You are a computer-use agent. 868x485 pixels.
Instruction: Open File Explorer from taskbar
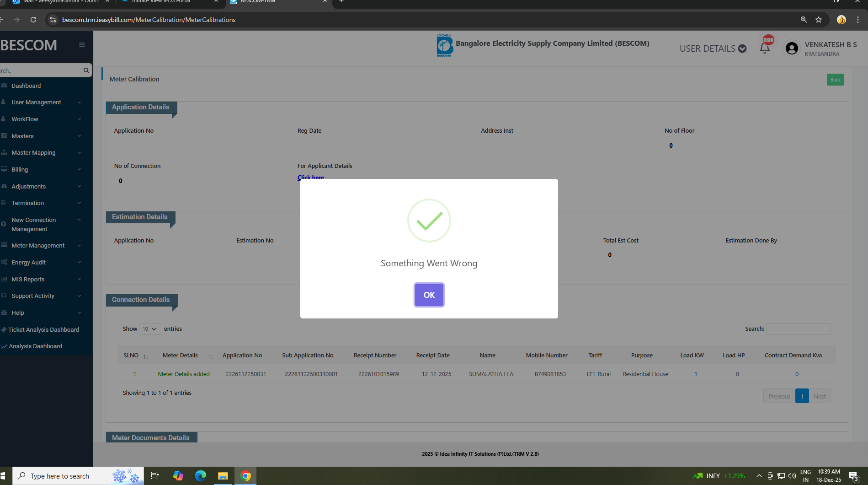click(x=223, y=476)
